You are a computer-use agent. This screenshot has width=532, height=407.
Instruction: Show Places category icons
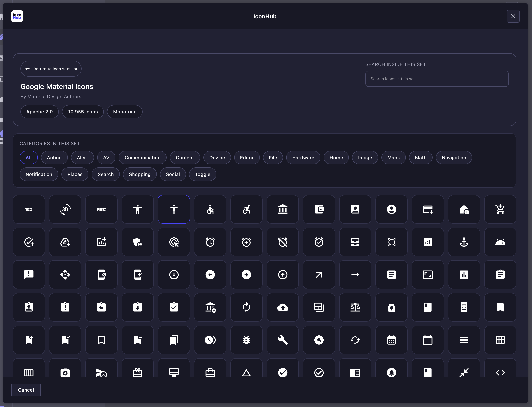[75, 174]
